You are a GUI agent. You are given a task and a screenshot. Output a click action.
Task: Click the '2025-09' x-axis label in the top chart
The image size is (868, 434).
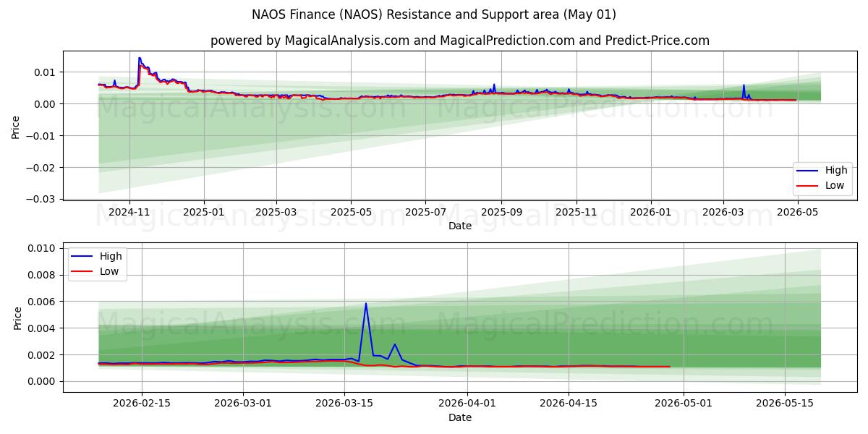[501, 212]
